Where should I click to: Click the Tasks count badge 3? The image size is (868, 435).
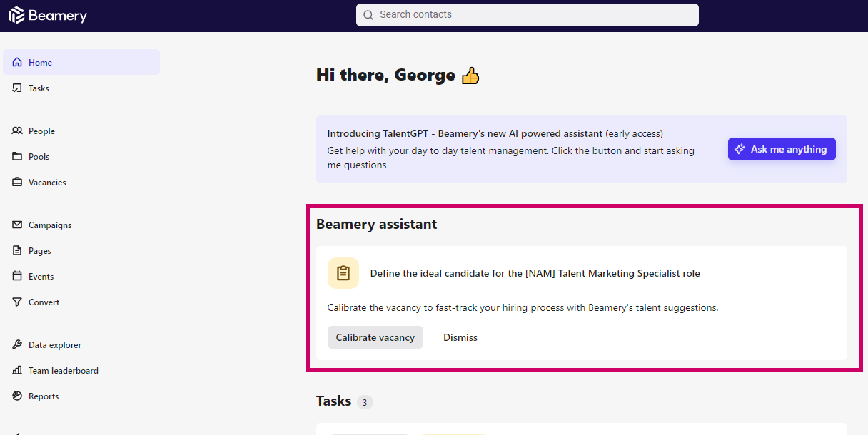[x=365, y=402]
